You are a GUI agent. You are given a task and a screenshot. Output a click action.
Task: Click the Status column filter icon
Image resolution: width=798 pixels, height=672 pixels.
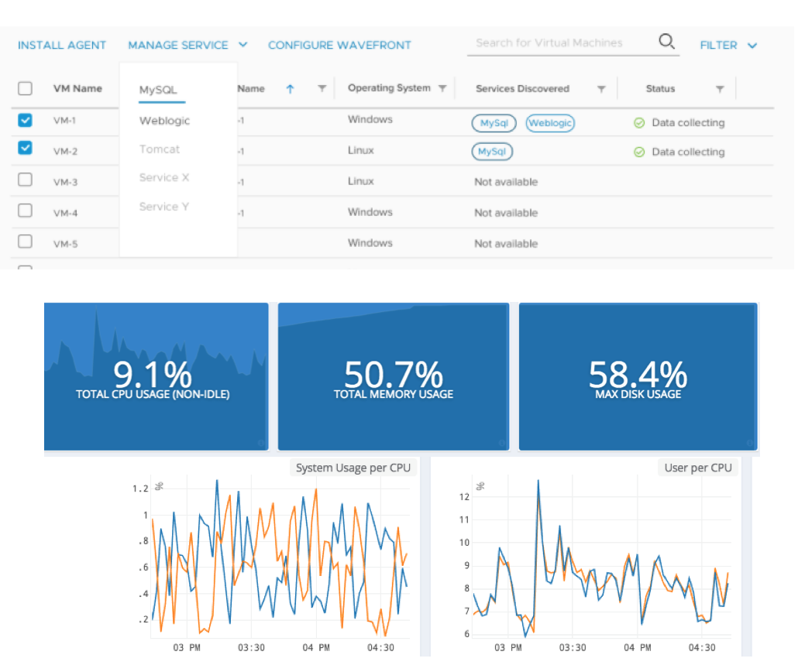(x=720, y=90)
